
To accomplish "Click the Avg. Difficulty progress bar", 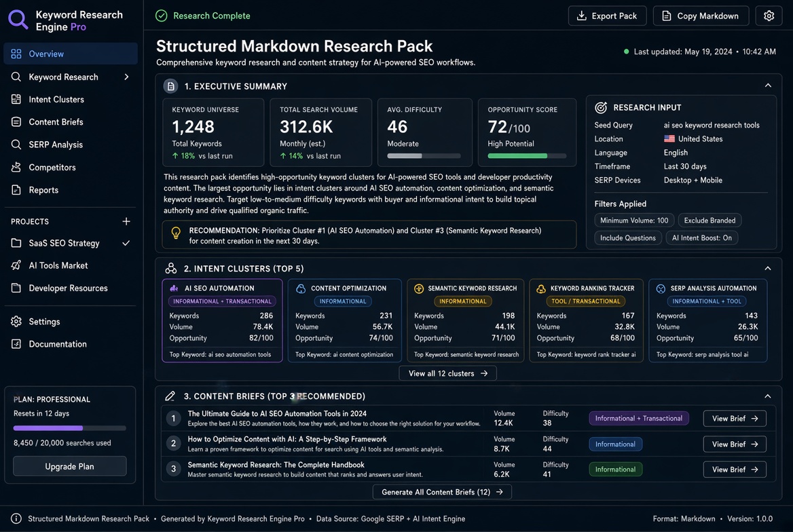I will (424, 156).
